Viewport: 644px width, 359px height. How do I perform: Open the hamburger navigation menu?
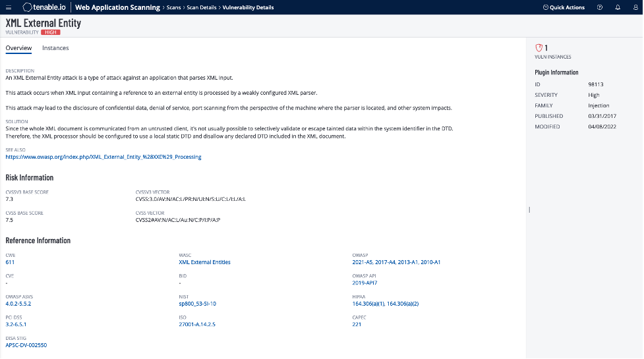point(8,7)
